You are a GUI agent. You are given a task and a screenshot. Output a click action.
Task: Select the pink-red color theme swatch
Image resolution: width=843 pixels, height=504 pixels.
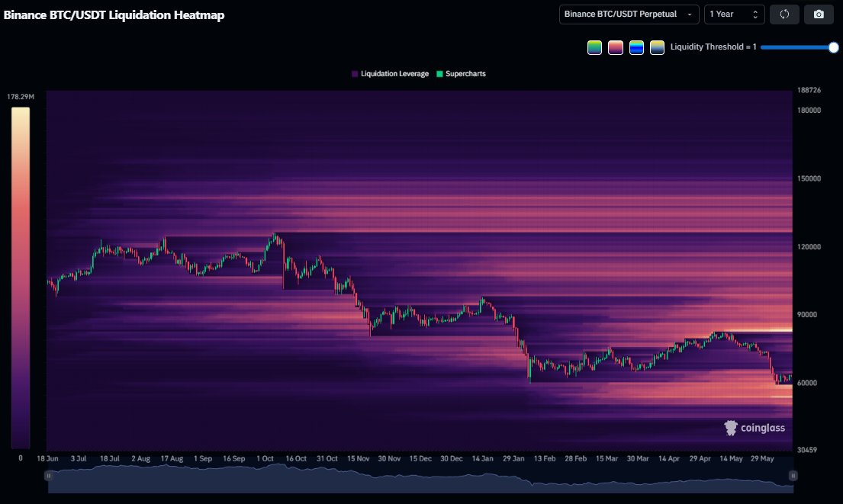616,48
